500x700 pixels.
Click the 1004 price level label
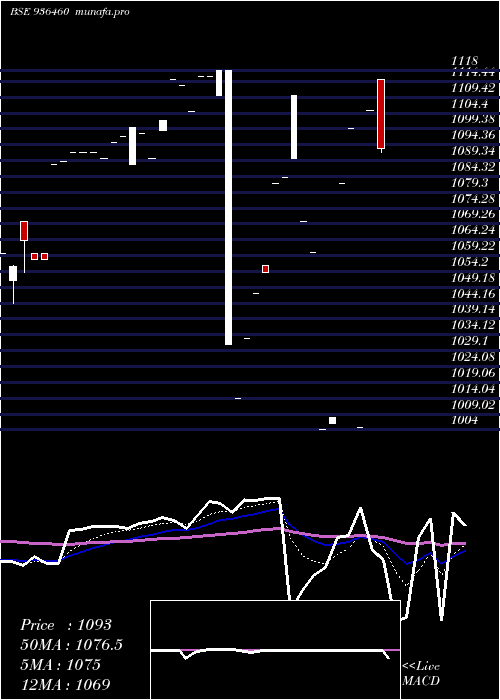tap(464, 420)
